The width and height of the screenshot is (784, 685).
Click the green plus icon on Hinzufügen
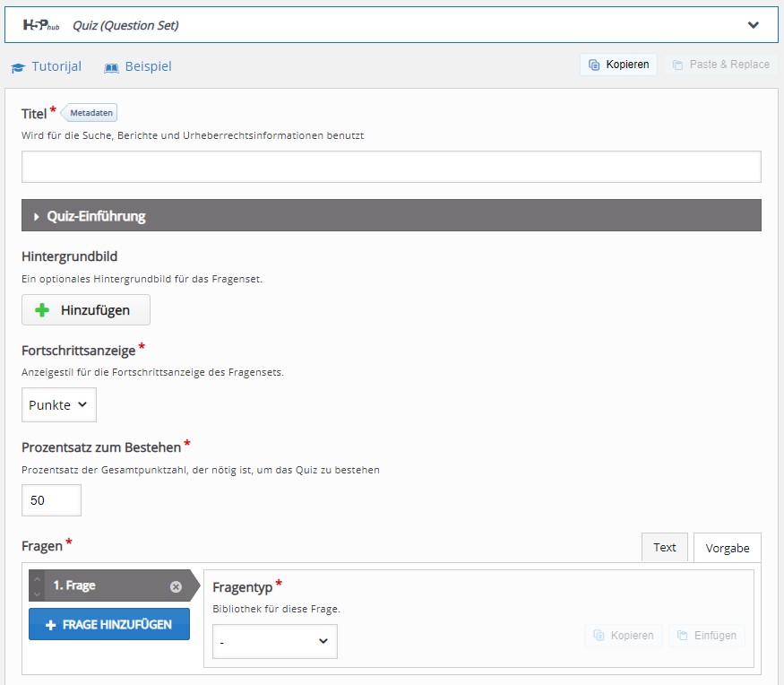click(42, 310)
